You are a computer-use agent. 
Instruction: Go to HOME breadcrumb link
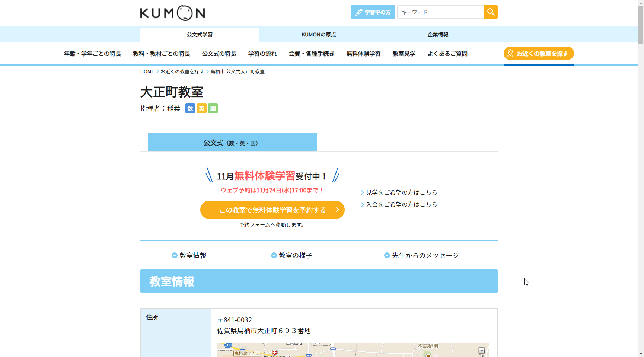(x=147, y=71)
